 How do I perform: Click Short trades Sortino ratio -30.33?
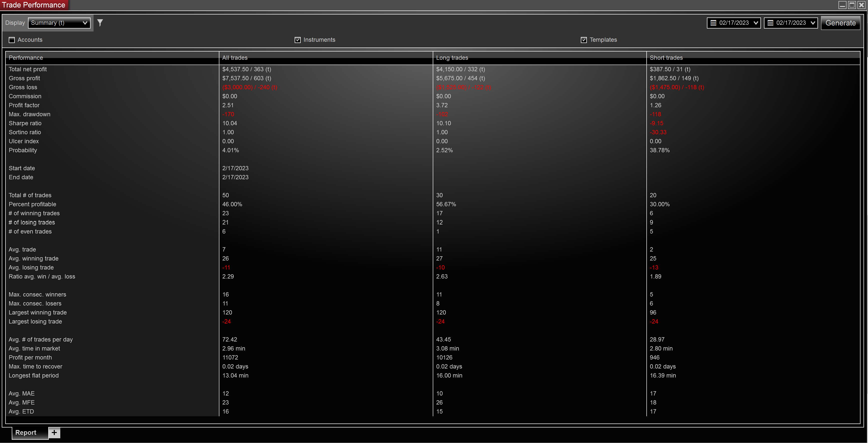coord(658,132)
